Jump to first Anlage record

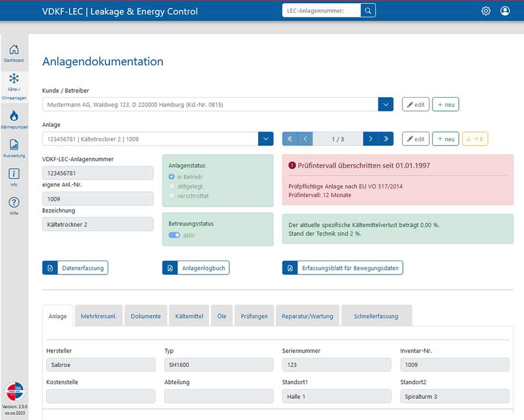(x=290, y=139)
